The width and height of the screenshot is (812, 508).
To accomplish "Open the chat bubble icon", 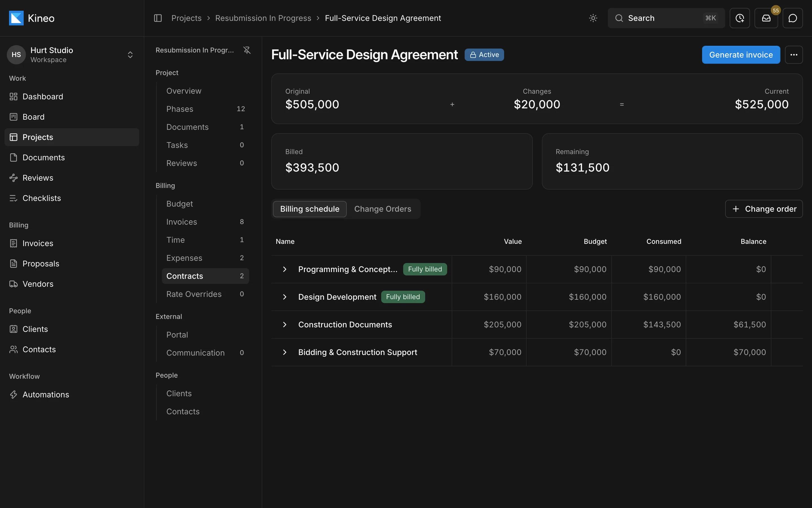I will click(793, 18).
